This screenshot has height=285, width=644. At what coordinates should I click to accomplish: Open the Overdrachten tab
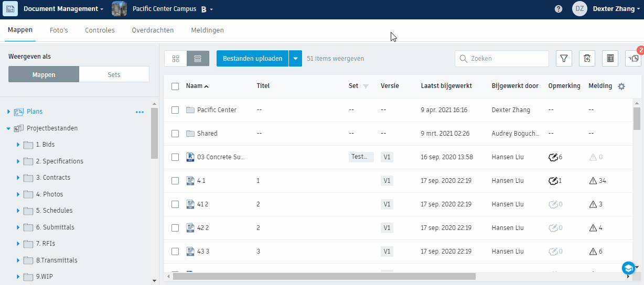pos(153,30)
